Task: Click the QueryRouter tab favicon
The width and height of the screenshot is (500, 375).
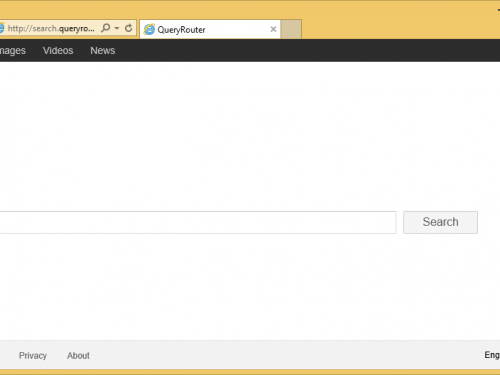Action: pos(149,29)
